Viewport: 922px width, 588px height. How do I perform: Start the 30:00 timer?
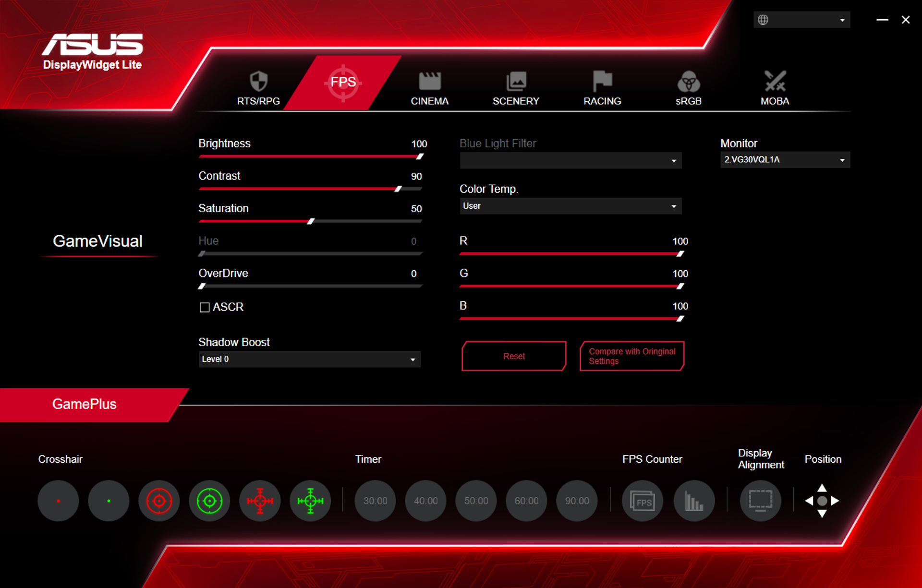coord(375,501)
